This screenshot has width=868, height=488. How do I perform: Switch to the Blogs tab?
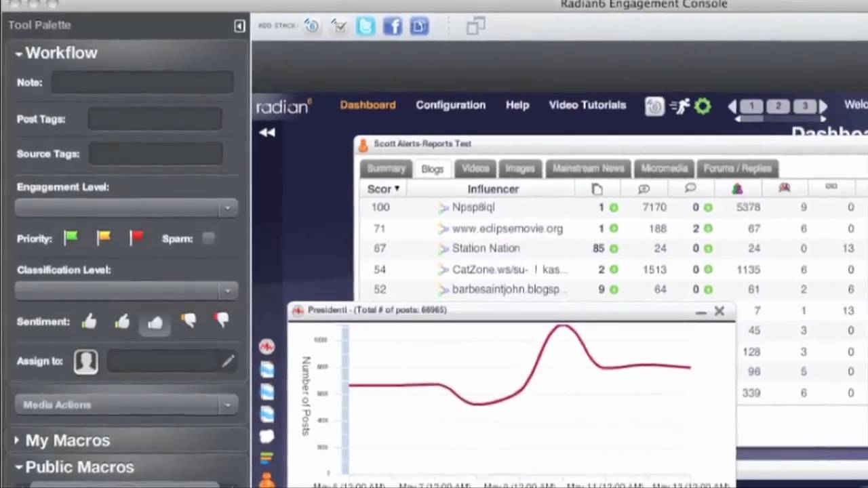(x=432, y=169)
